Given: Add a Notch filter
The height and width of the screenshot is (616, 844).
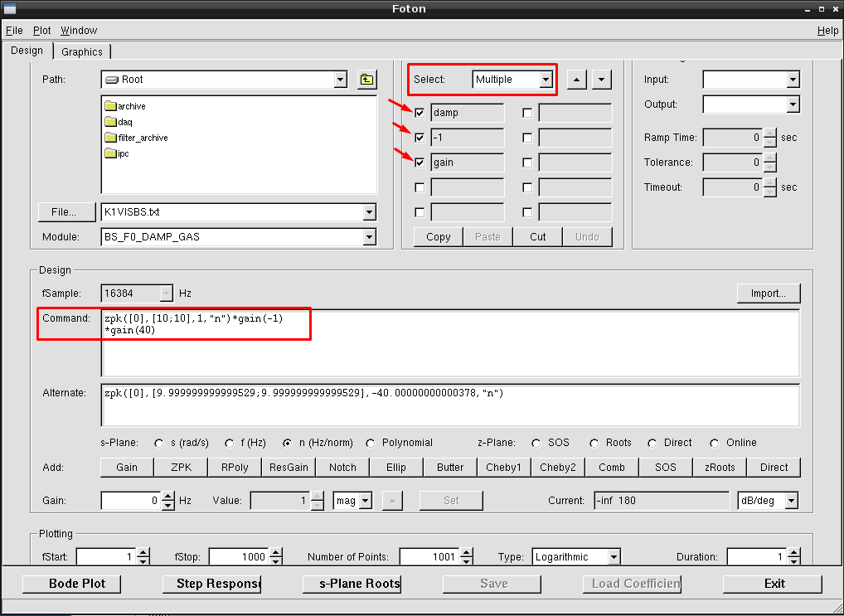Looking at the screenshot, I should tap(342, 467).
